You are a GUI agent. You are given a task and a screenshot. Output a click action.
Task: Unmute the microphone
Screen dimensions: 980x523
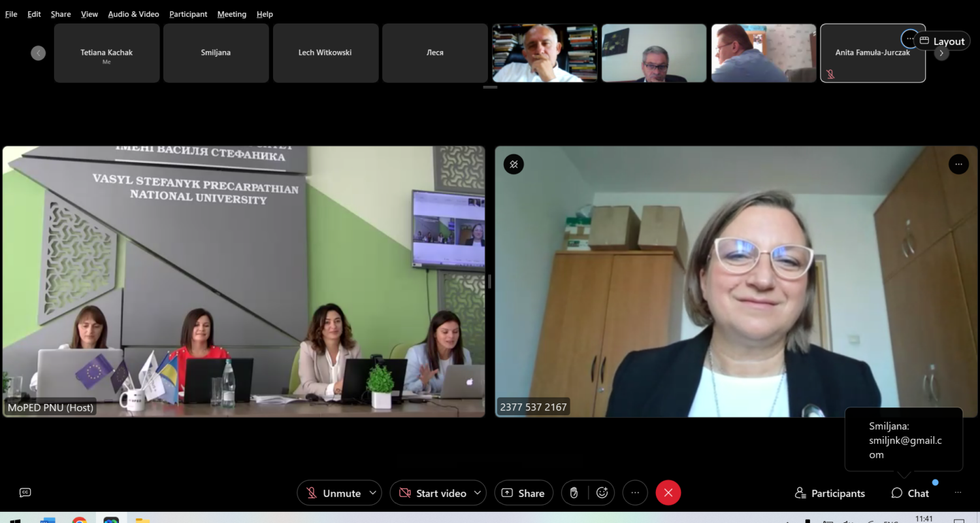coord(333,493)
